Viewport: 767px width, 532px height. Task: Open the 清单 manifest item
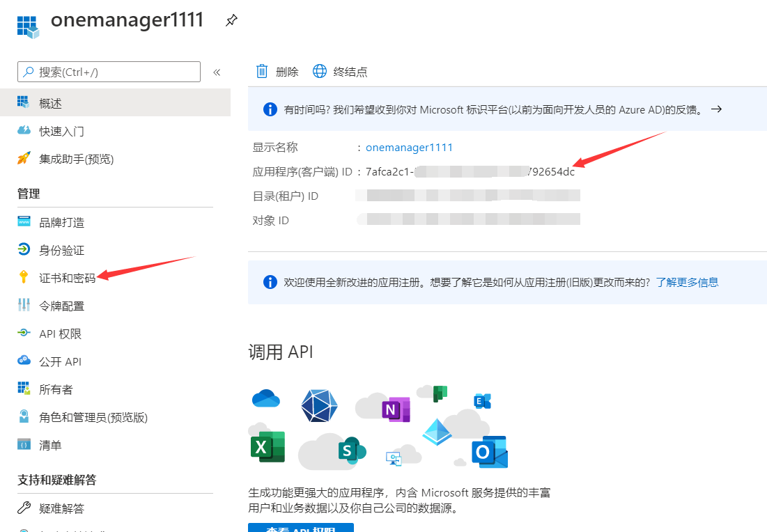[50, 445]
